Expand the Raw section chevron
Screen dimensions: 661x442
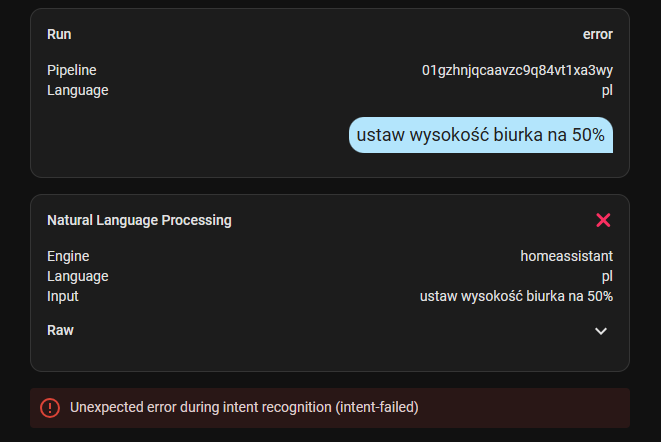point(601,331)
